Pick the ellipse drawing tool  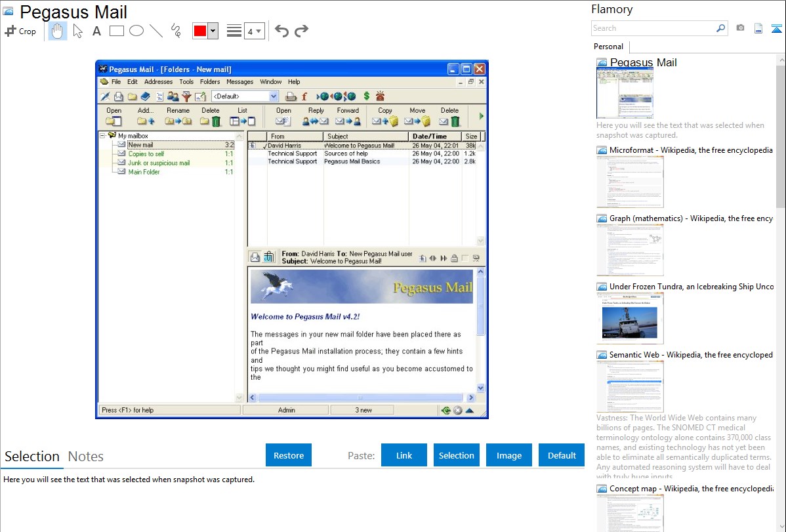pyautogui.click(x=136, y=31)
